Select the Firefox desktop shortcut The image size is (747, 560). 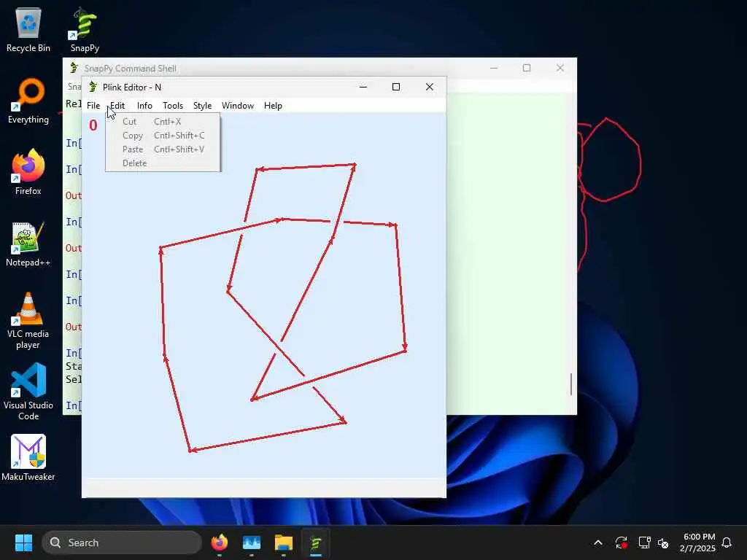[x=28, y=172]
